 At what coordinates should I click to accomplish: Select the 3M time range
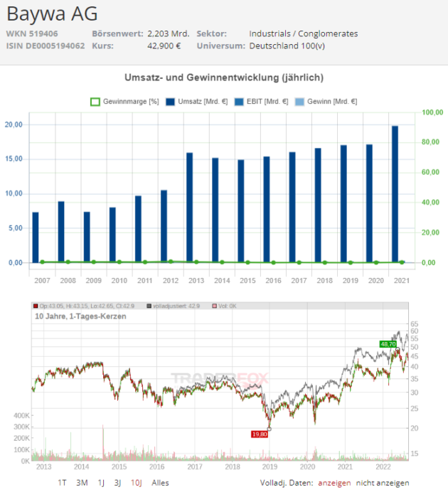coord(82,483)
